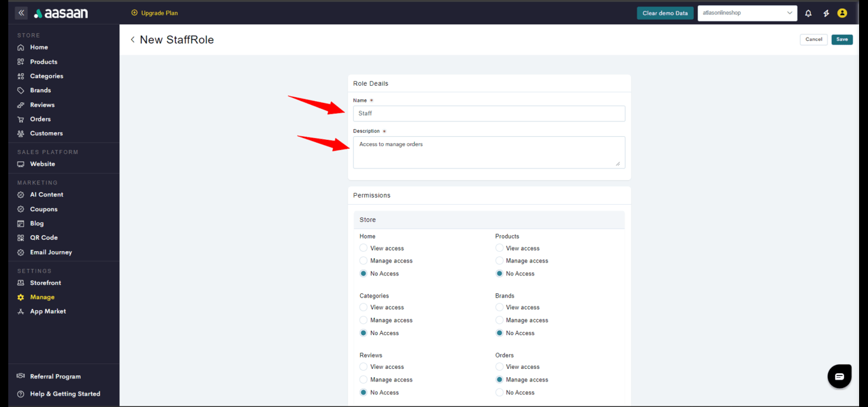Open Orders in the sidebar

click(x=40, y=119)
